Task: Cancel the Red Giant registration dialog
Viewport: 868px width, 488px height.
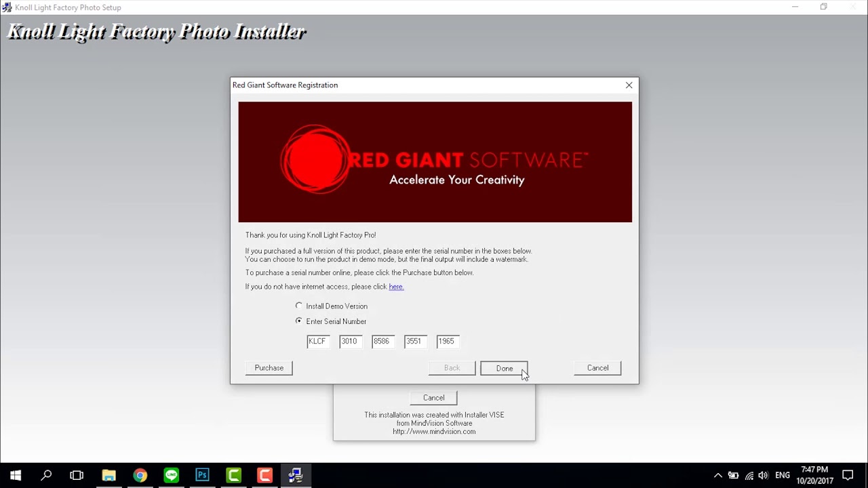Action: pos(597,368)
